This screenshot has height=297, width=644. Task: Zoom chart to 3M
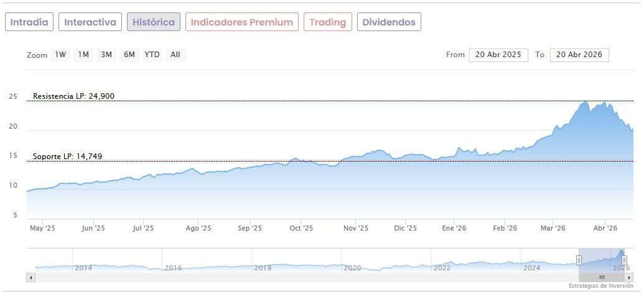coord(106,55)
